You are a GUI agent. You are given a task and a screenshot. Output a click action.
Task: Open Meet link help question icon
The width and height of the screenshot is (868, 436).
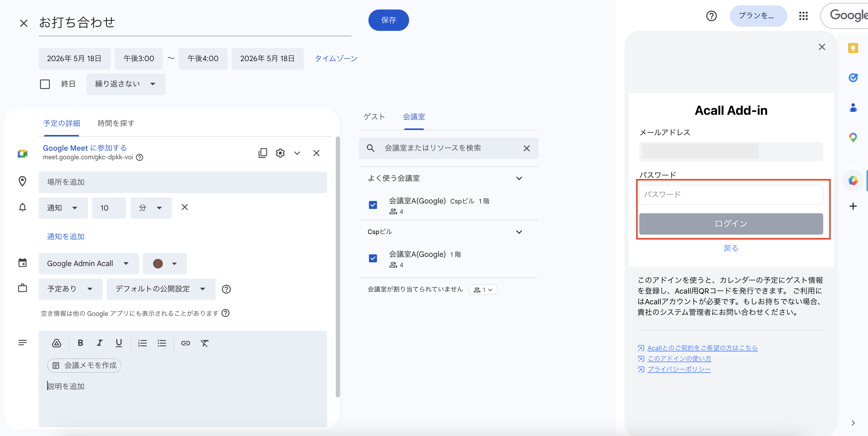tap(139, 157)
